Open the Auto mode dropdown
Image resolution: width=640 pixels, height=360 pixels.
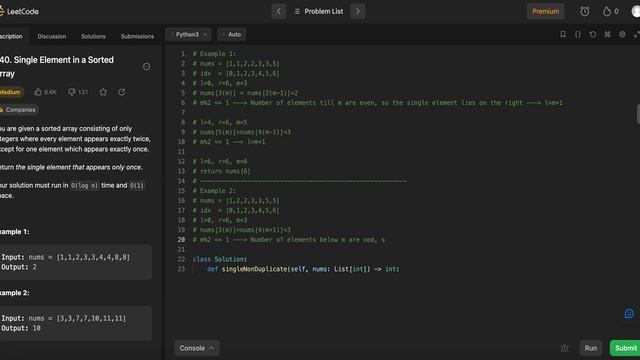(232, 35)
